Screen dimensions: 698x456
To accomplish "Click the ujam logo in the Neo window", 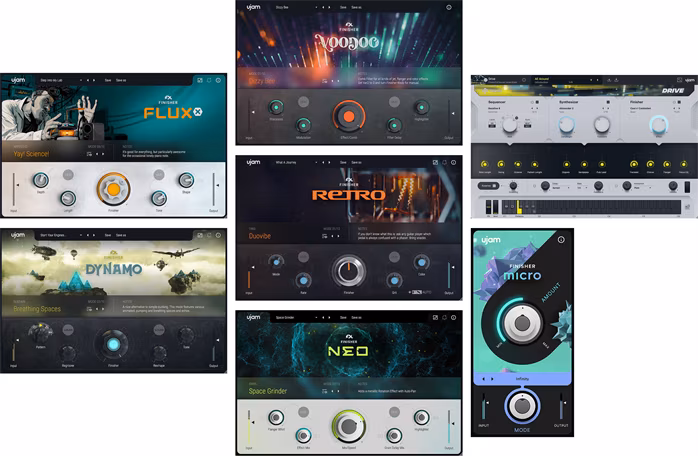I will click(x=253, y=317).
